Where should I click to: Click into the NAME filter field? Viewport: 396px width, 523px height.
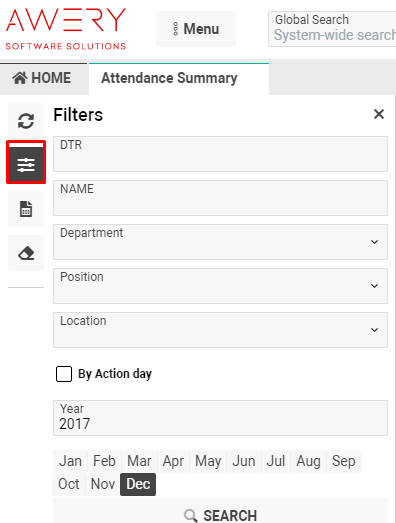point(220,198)
